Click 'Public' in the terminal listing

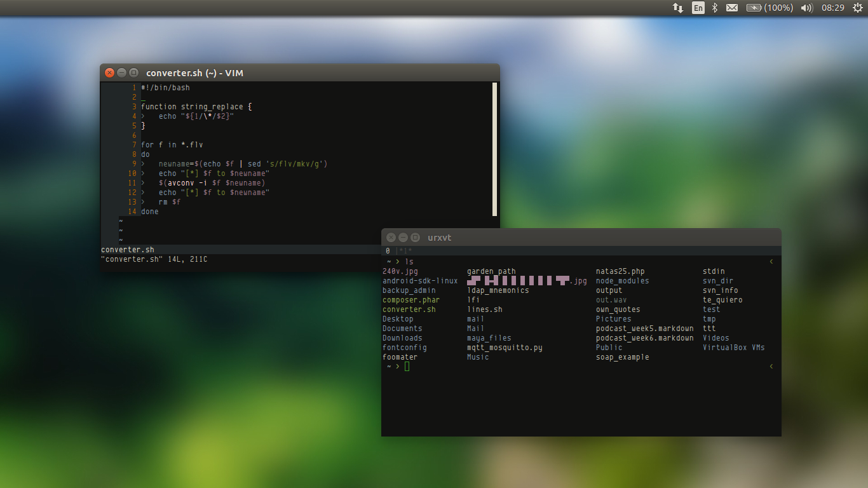point(609,348)
